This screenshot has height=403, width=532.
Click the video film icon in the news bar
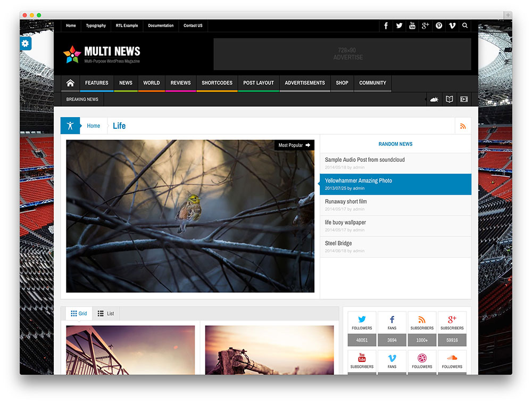click(463, 99)
